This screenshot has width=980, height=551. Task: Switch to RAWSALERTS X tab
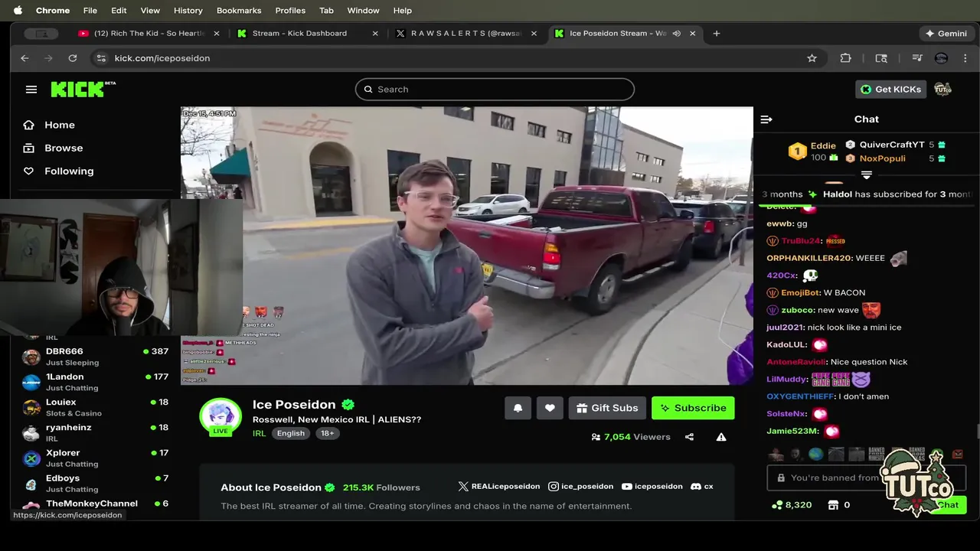[465, 34]
